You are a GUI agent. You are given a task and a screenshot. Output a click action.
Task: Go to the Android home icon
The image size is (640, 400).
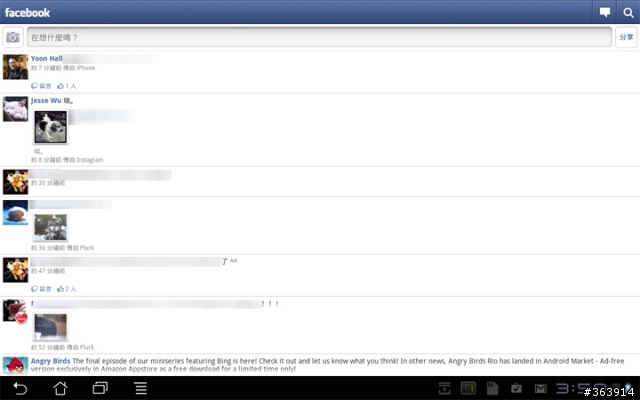[x=60, y=388]
